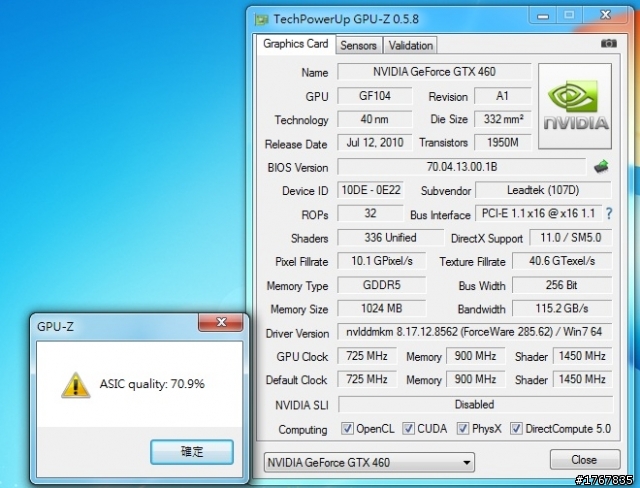This screenshot has width=640, height=488.
Task: Click the GPU Clock row Memory 900 MHz
Action: [476, 356]
